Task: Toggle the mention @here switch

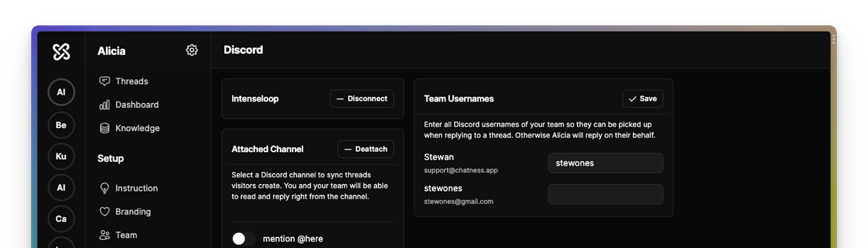Action: pyautogui.click(x=243, y=238)
